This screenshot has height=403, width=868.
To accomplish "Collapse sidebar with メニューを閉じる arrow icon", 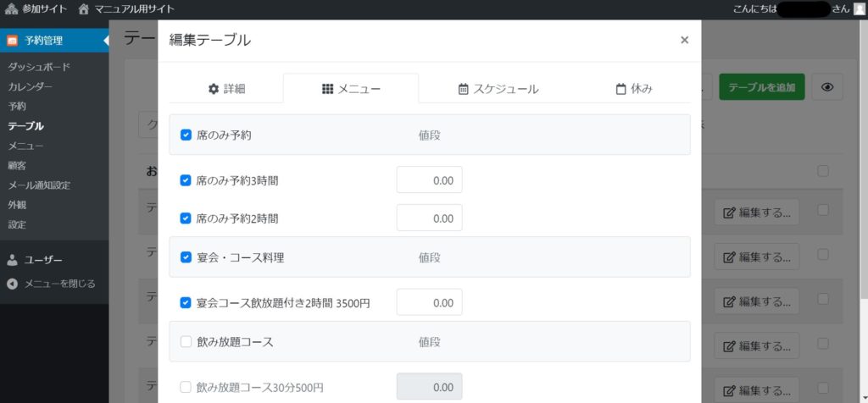I will [12, 284].
